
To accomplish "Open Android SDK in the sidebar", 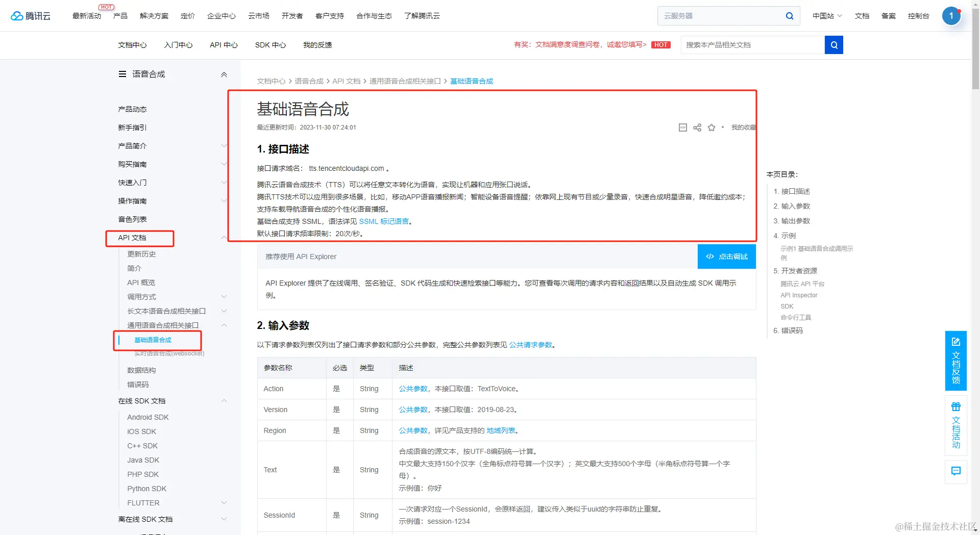I will coord(148,417).
